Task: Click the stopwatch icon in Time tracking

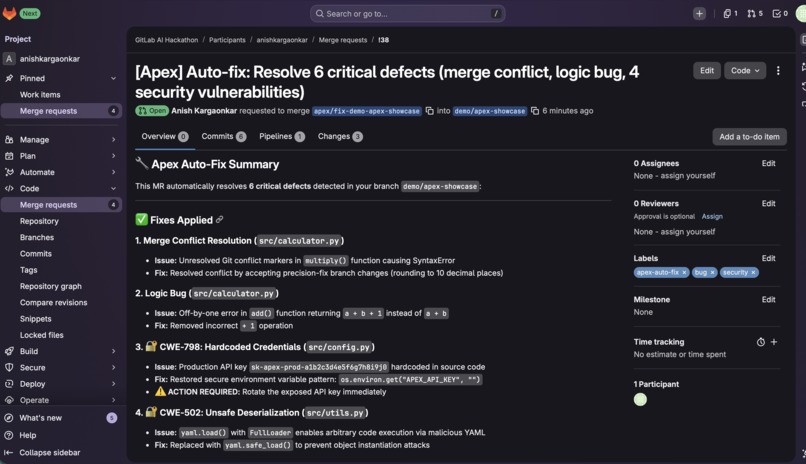Action: pyautogui.click(x=761, y=342)
